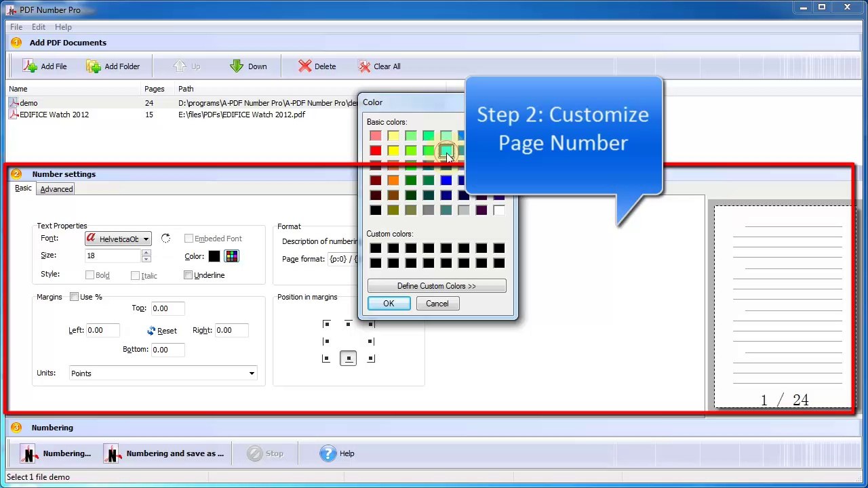
Task: Open the Font dropdown showing HelveticaOb
Action: 118,239
